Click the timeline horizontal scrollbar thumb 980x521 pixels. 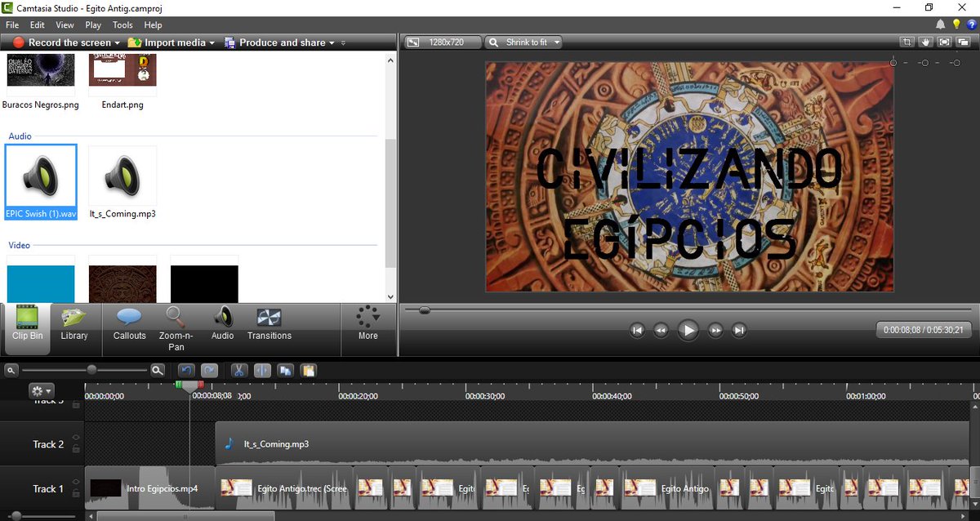coord(185,515)
